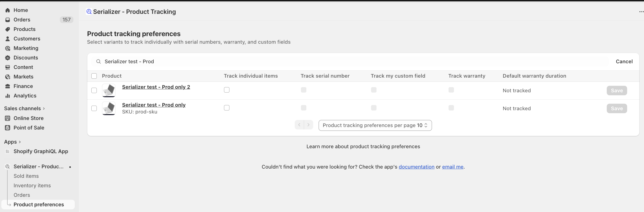644x212 pixels.
Task: Go to Inventory items submenu
Action: click(x=32, y=186)
